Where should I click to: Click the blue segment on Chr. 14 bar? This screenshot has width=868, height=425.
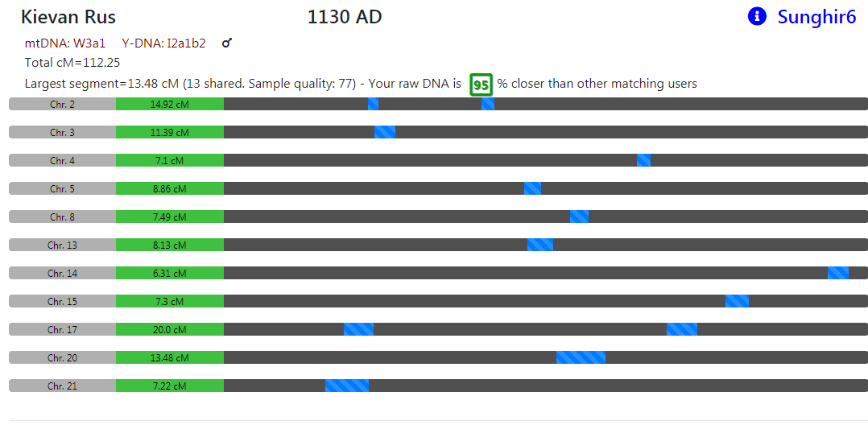coord(837,273)
